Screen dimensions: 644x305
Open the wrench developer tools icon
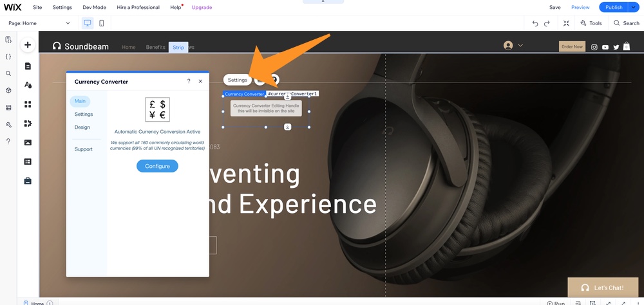pos(8,124)
